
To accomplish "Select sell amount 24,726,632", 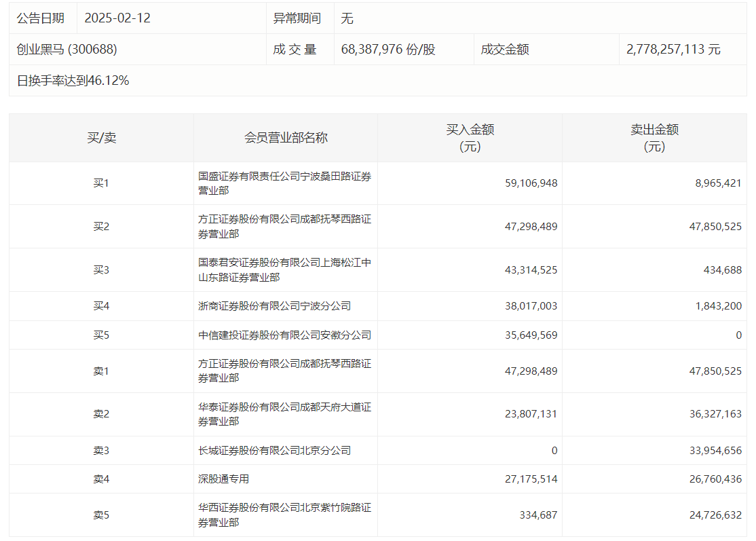I will (x=715, y=515).
